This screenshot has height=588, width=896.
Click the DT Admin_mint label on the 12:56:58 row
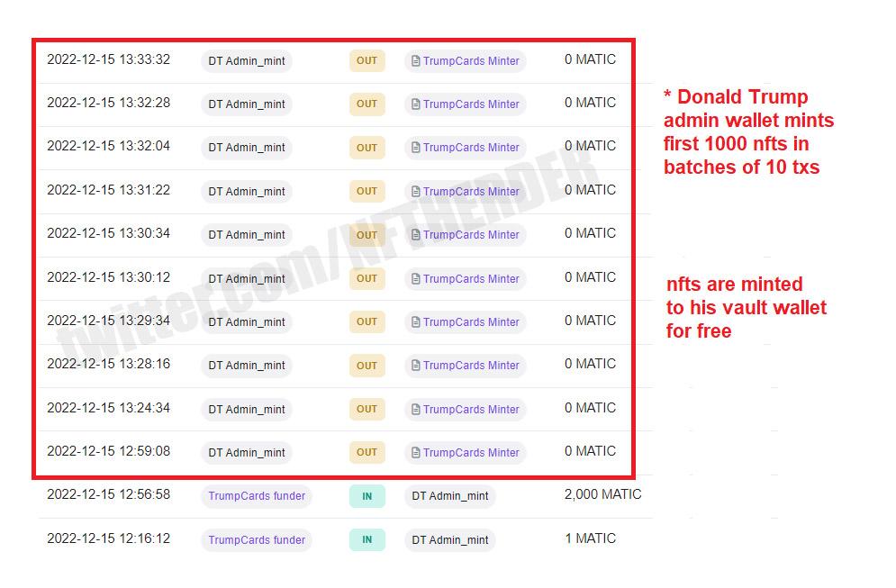(x=453, y=495)
